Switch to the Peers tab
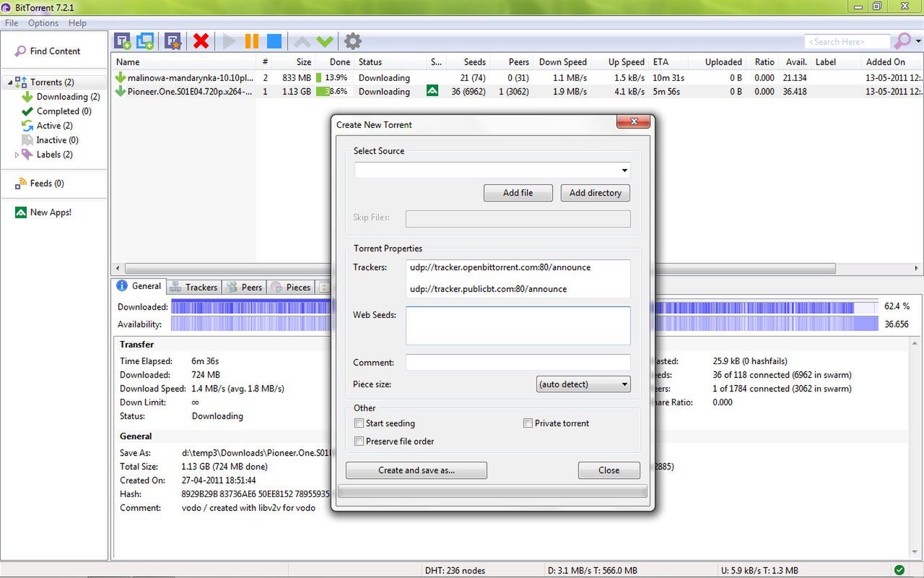The height and width of the screenshot is (578, 924). click(244, 288)
